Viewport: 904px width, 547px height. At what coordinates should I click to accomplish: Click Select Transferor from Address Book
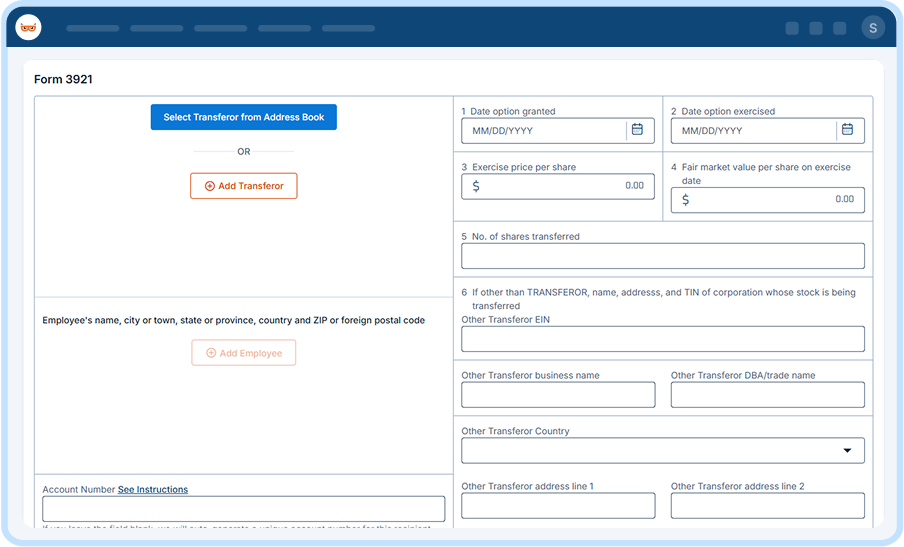tap(244, 117)
